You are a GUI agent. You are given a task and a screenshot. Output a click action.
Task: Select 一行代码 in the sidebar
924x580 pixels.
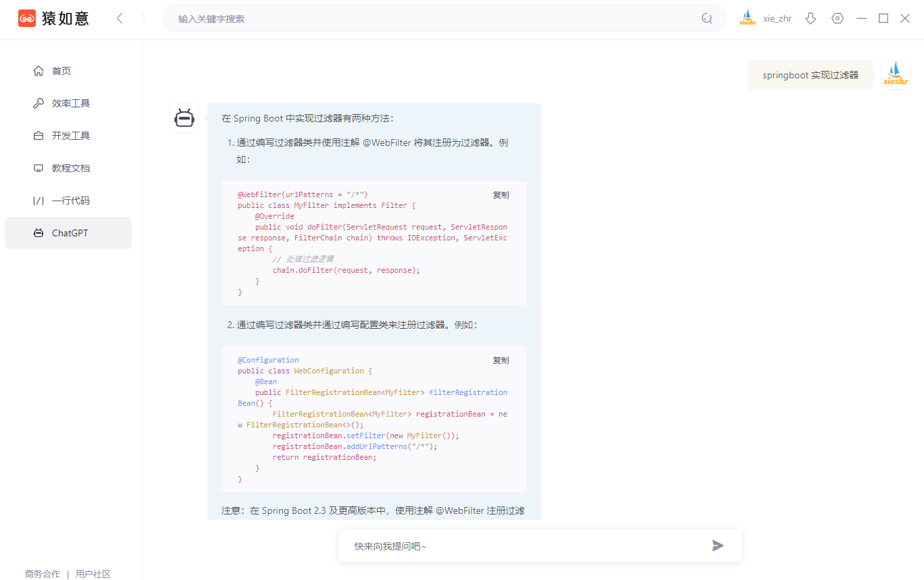coord(70,201)
